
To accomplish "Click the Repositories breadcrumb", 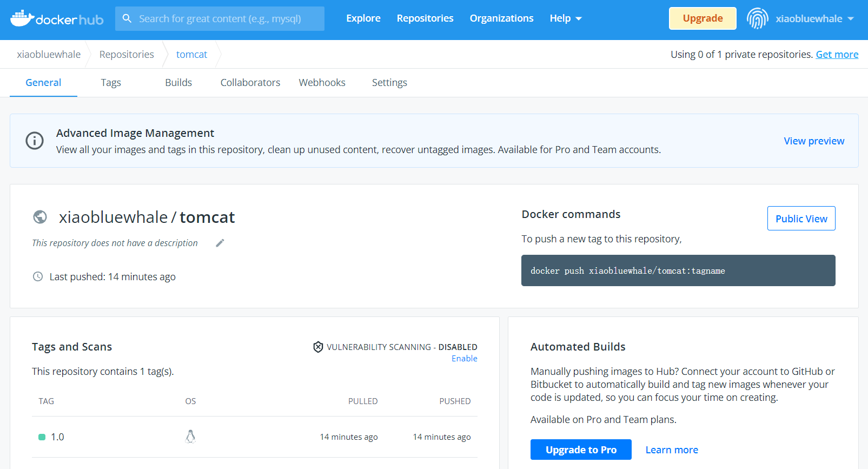I will pos(127,55).
